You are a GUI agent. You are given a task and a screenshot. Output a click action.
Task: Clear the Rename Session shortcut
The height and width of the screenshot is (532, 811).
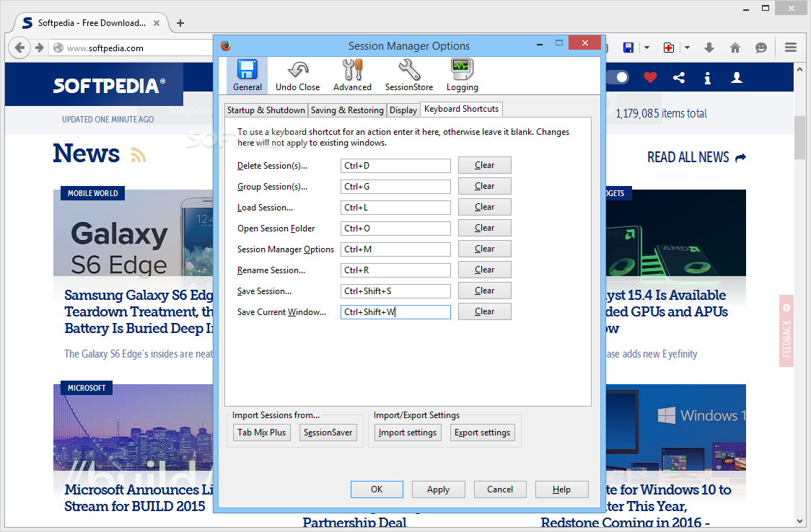(x=485, y=270)
